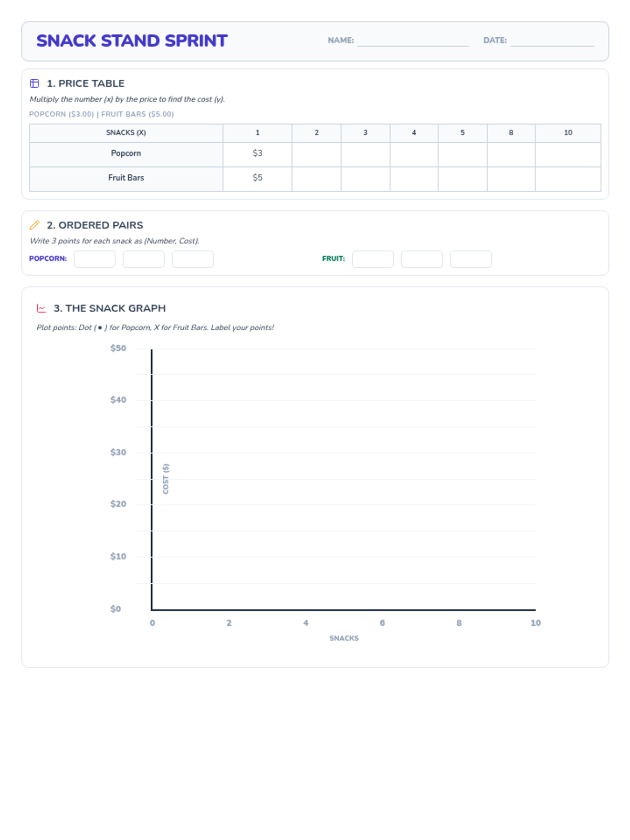Click the $50 label on cost axis

click(118, 348)
